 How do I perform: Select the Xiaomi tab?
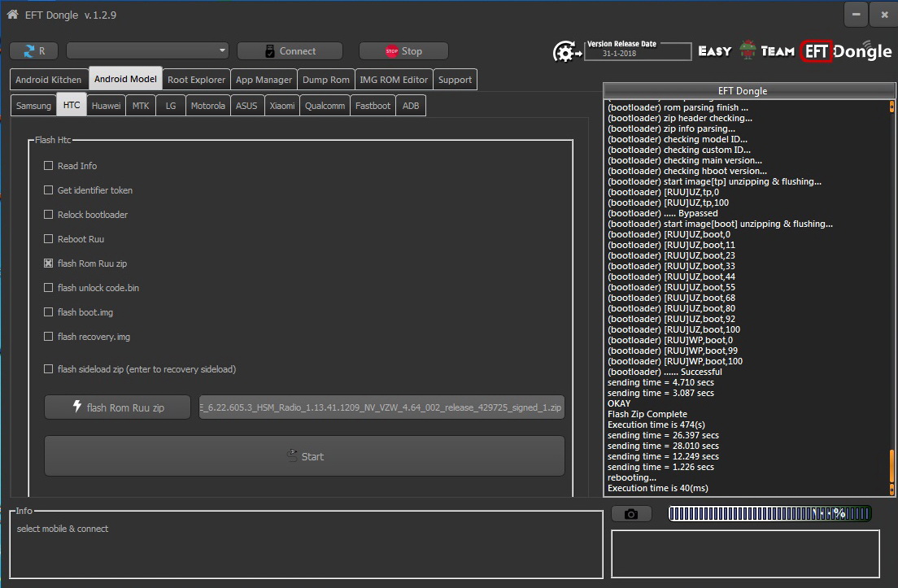coord(282,106)
